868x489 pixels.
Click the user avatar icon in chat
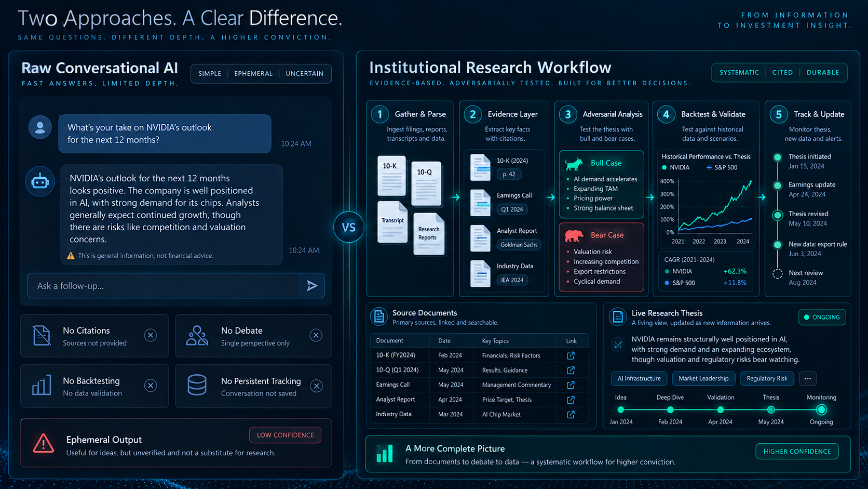[x=40, y=127]
